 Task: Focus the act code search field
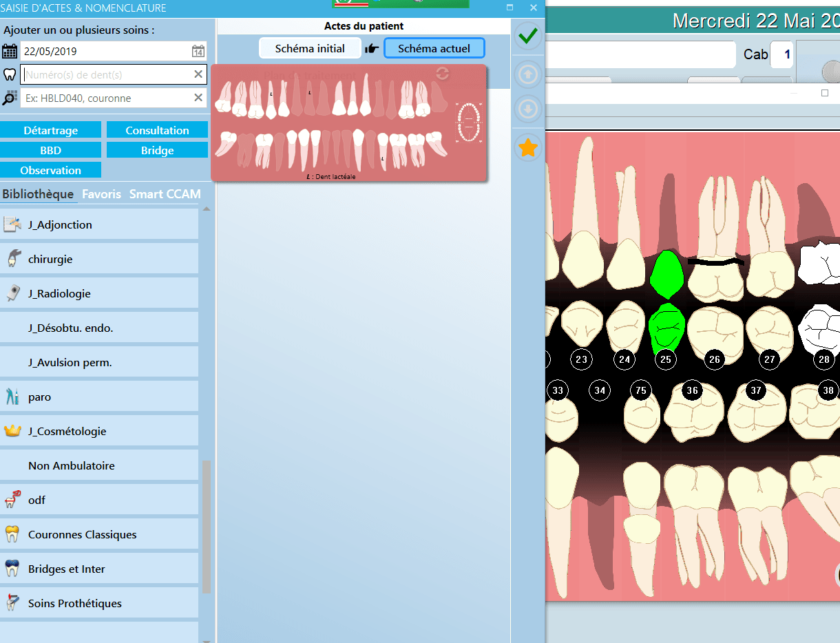point(107,98)
